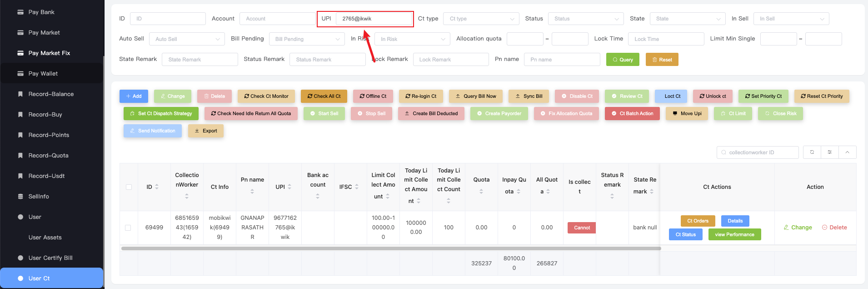This screenshot has width=868, height=289.
Task: Open the Auto Sell dropdown
Action: [187, 39]
